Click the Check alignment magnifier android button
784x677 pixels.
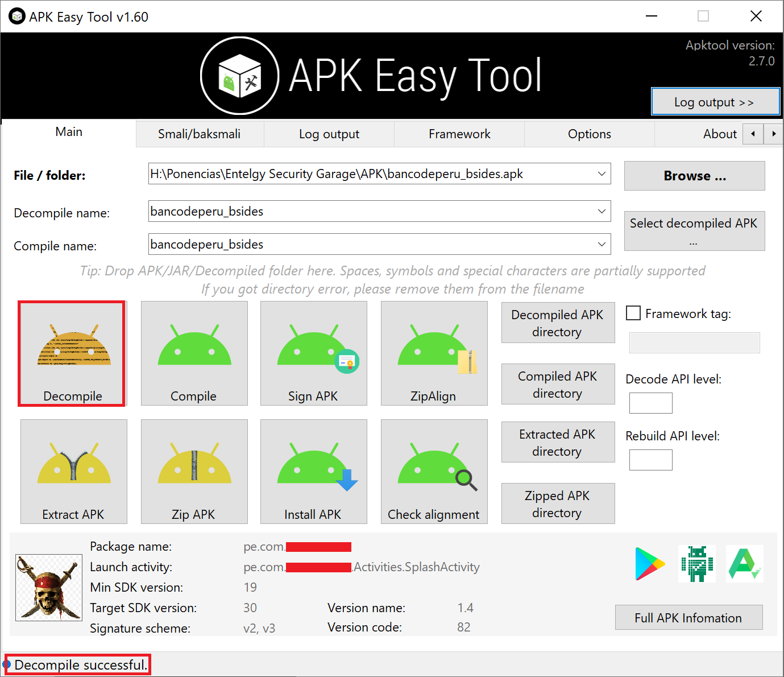[x=434, y=472]
